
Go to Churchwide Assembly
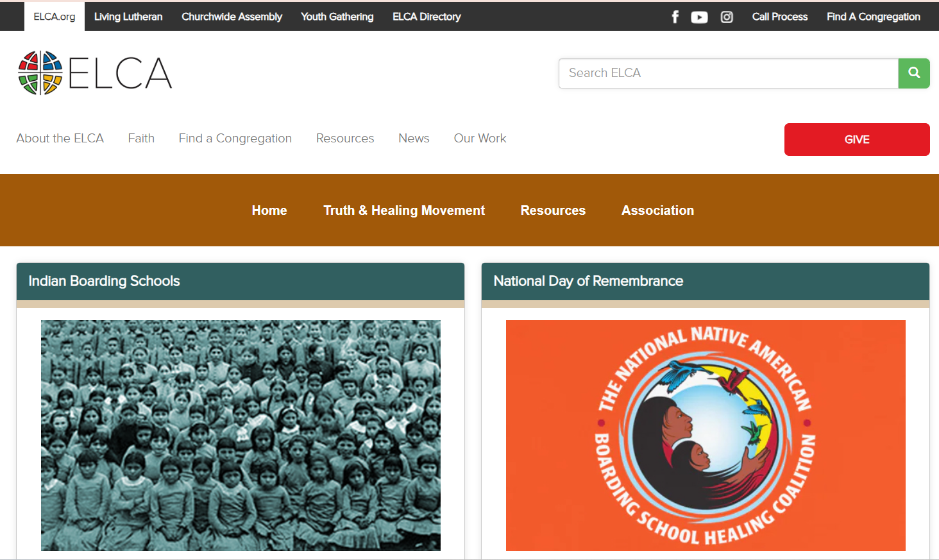[x=232, y=17]
